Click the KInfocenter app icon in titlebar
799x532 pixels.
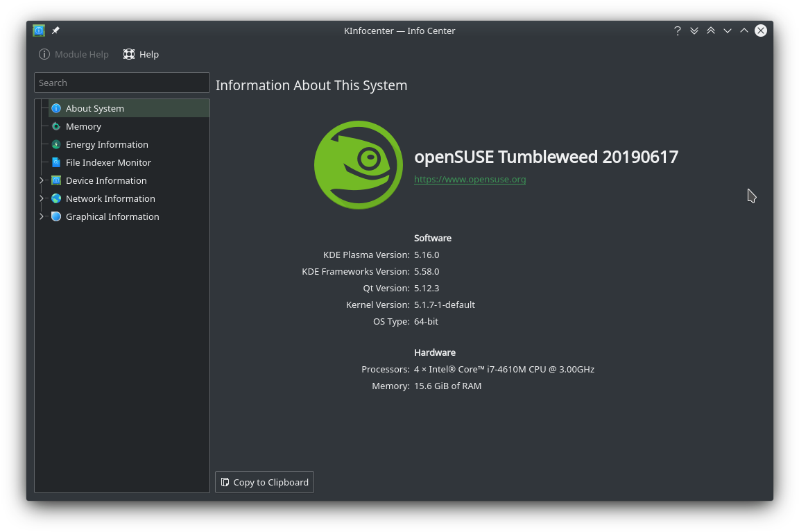tap(39, 31)
